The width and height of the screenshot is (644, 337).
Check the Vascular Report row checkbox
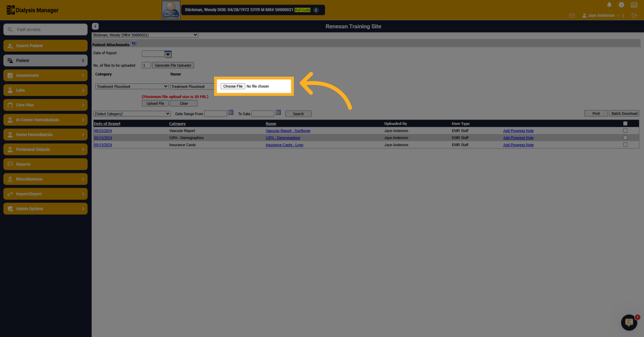pos(625,131)
